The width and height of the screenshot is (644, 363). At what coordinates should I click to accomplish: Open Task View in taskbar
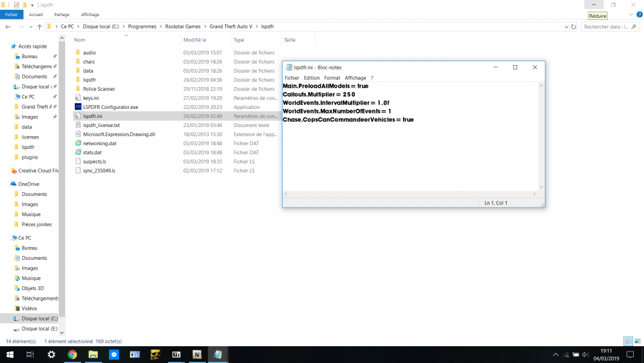click(x=30, y=355)
